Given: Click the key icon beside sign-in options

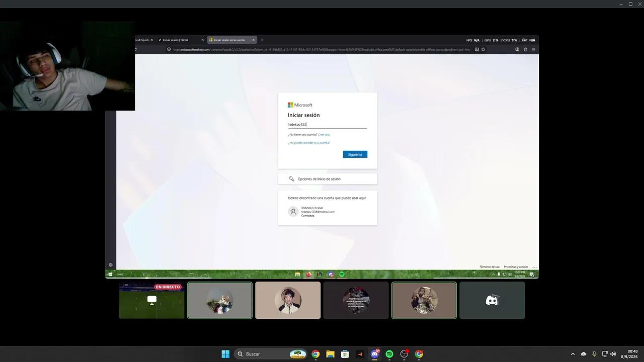Looking at the screenshot, I should (x=291, y=179).
